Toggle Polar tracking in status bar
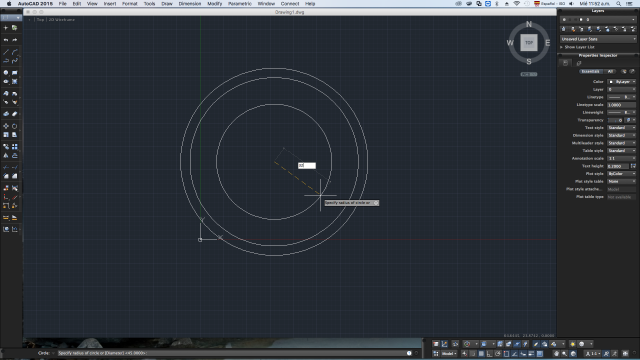Screen dimensions: 640x360 498,353
